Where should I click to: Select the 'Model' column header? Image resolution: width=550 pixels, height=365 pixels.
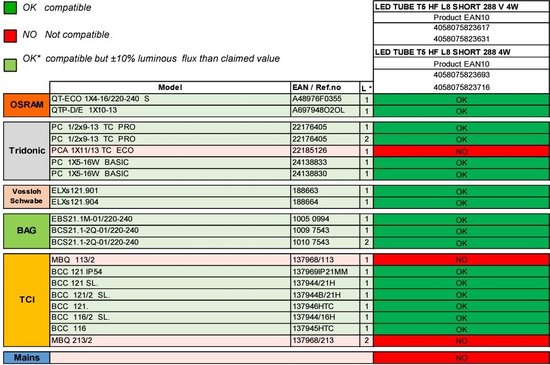point(170,87)
